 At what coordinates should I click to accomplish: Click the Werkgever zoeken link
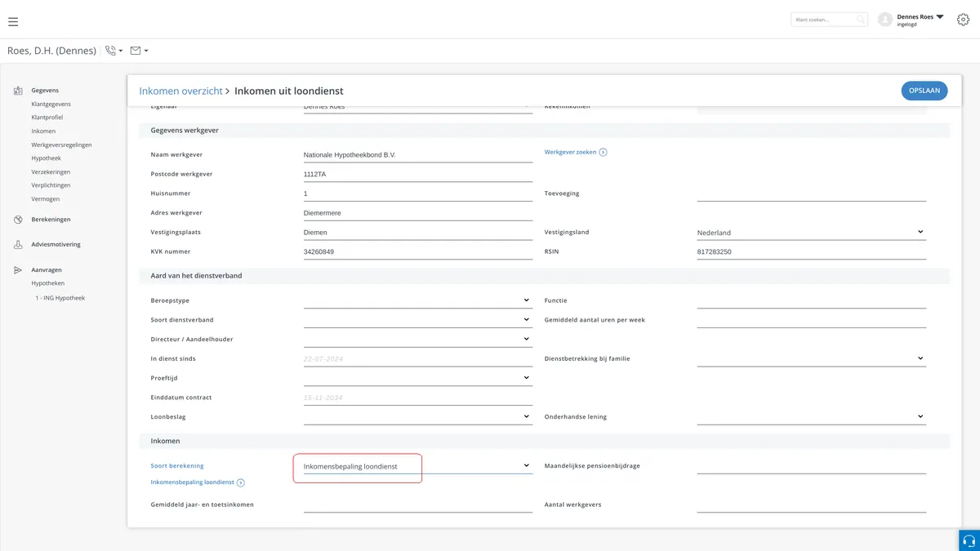click(x=570, y=152)
